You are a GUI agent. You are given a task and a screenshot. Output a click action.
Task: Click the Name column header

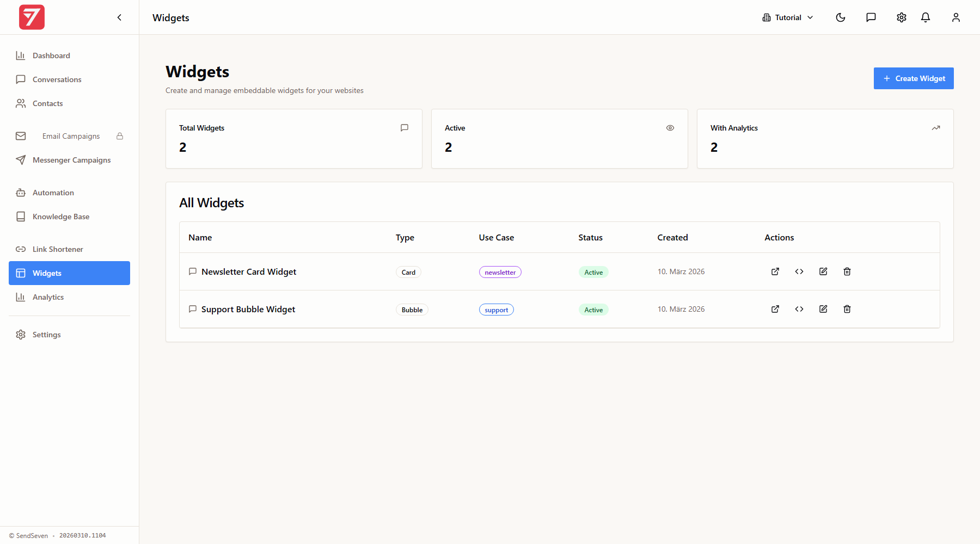(x=200, y=237)
